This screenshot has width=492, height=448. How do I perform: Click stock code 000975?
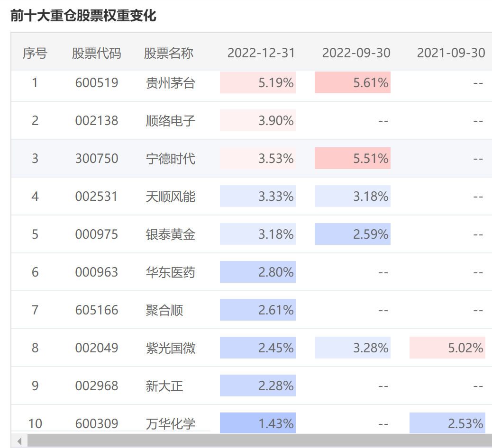[x=97, y=234]
